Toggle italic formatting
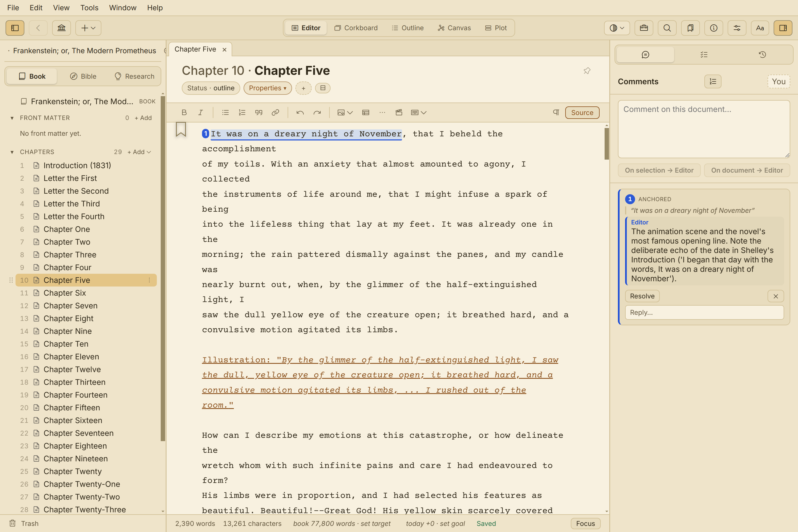This screenshot has width=798, height=532. point(201,113)
